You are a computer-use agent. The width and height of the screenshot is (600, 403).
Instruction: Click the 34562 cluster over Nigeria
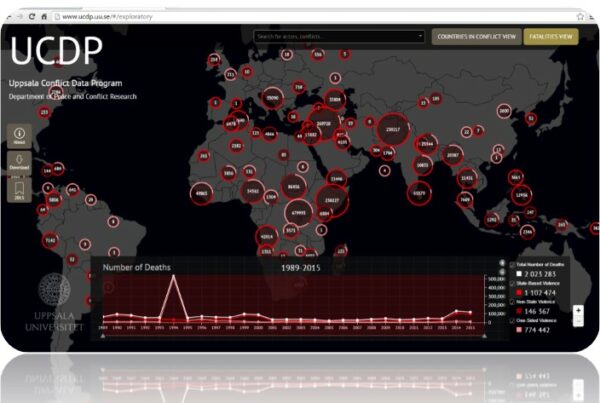[253, 191]
